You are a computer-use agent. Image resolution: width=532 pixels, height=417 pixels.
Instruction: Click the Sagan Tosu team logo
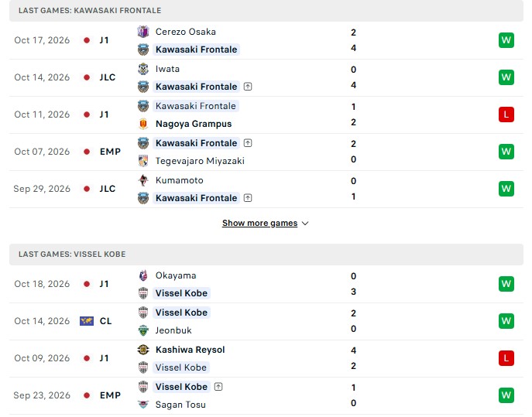(x=143, y=405)
